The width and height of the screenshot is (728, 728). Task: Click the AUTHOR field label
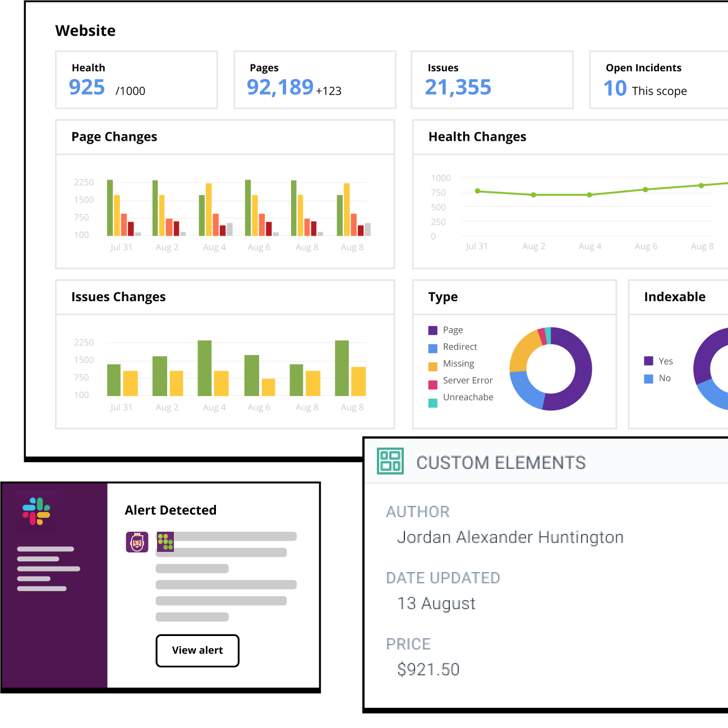point(418,512)
